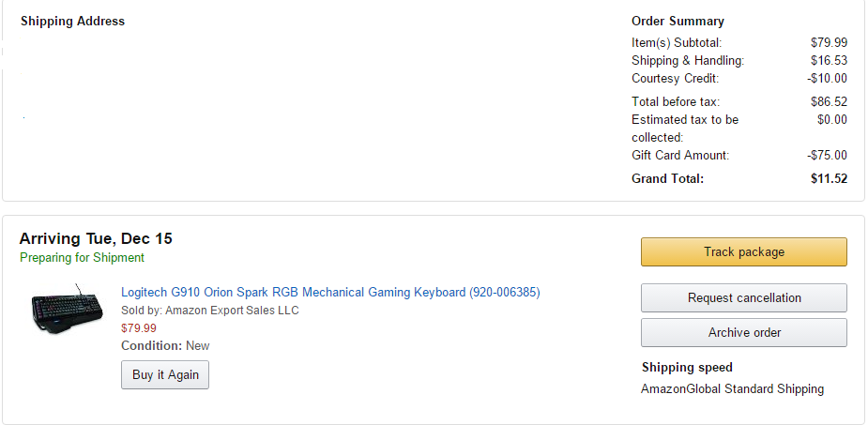Click the Preparing for Shipment status
This screenshot has width=868, height=425.
82,257
